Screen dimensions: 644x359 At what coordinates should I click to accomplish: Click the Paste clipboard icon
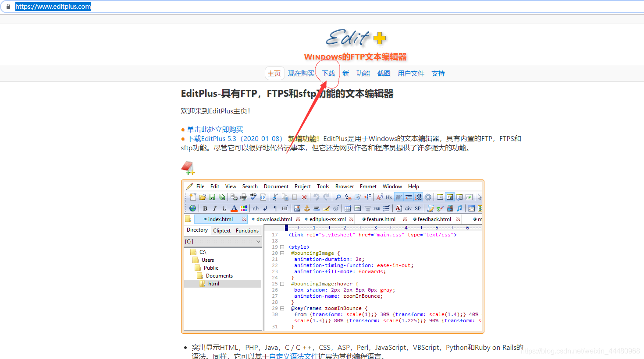coord(295,197)
